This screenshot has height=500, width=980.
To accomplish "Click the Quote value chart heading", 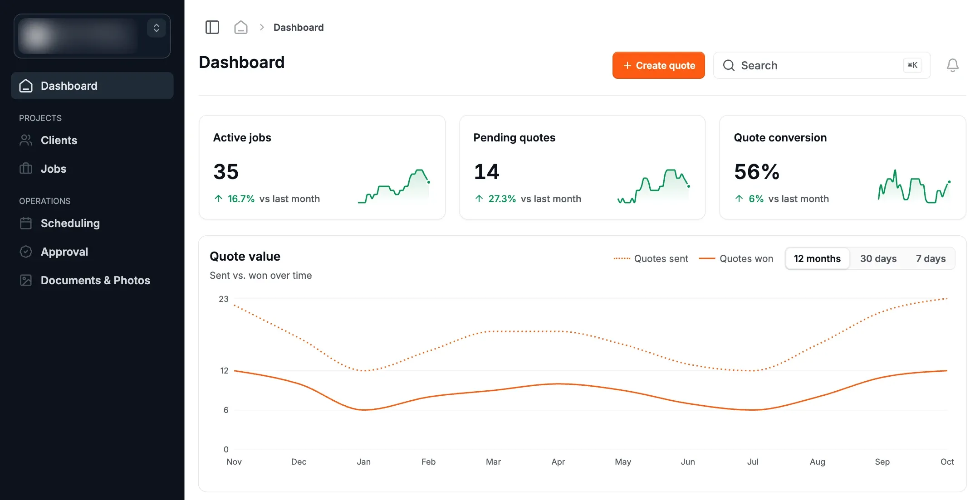I will click(245, 256).
